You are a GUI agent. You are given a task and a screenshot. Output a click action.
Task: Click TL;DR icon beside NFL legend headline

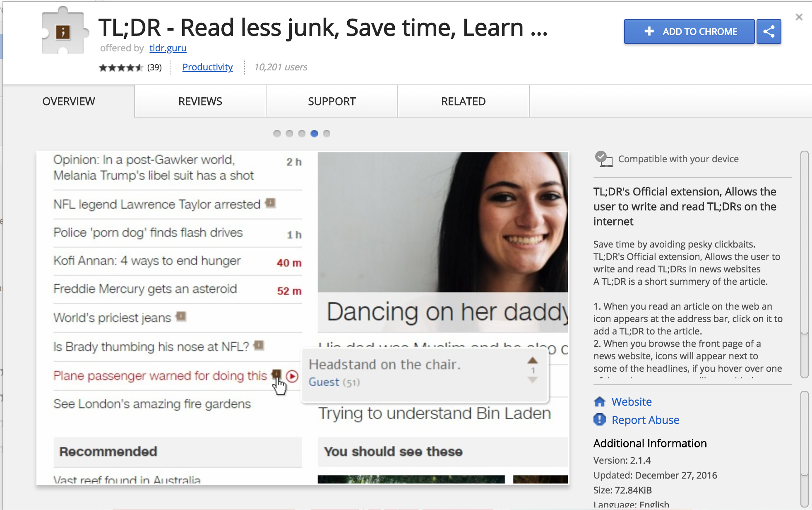(x=270, y=203)
